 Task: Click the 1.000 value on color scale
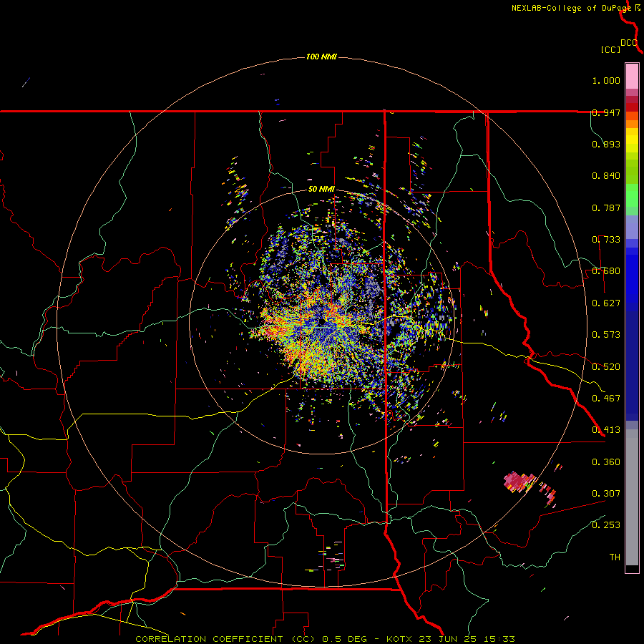[x=606, y=80]
